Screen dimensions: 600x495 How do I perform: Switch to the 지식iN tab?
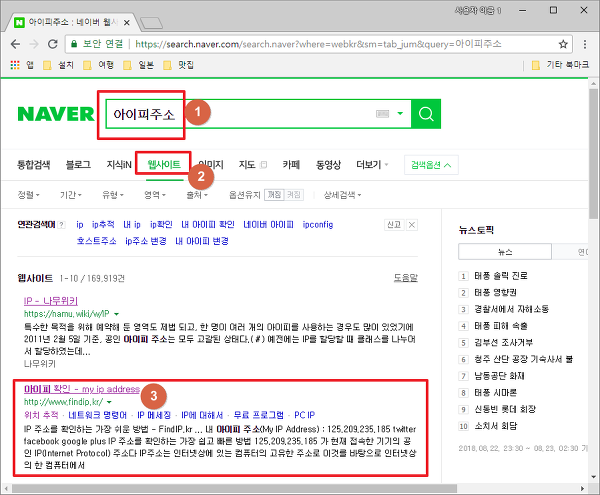119,165
